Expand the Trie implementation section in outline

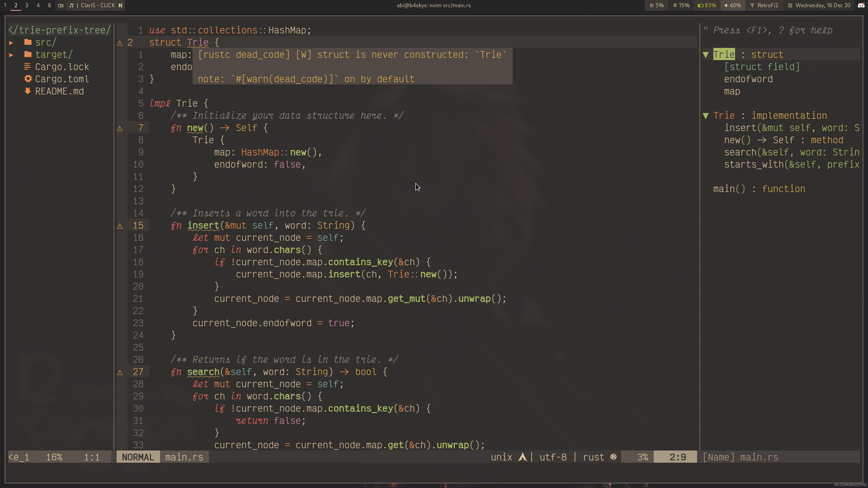tap(707, 115)
